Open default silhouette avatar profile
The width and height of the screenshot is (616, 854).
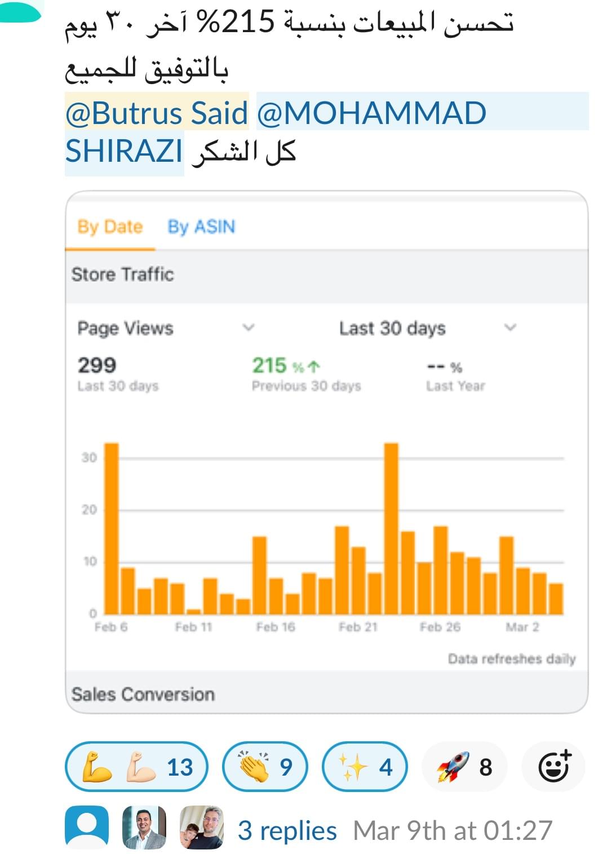click(87, 826)
